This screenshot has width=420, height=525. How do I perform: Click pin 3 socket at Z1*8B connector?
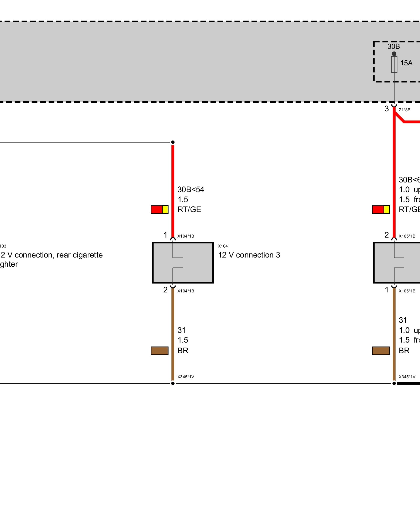click(394, 106)
